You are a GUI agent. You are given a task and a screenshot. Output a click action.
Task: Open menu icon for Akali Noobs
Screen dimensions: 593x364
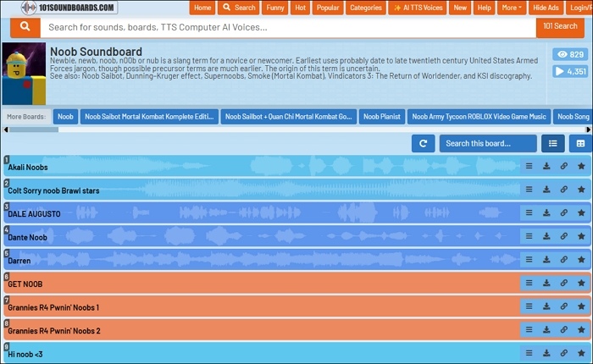[x=529, y=166]
